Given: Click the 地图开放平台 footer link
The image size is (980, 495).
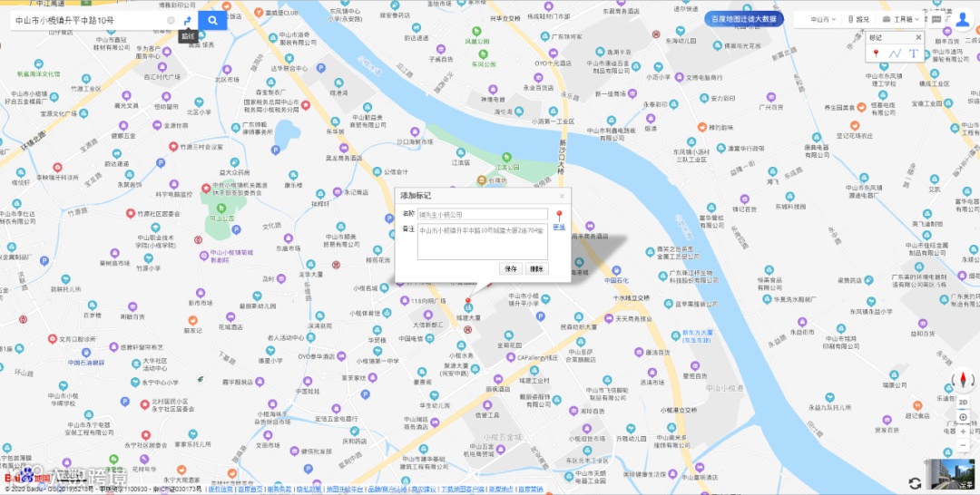Looking at the screenshot, I should [345, 490].
